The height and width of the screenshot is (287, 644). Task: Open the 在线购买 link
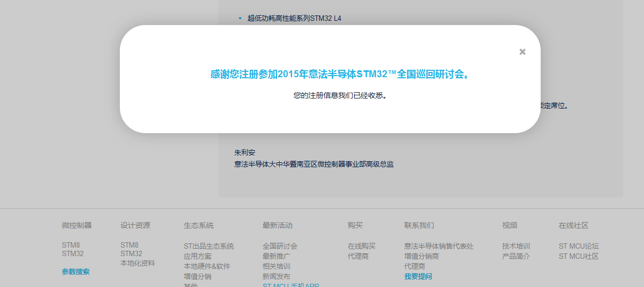pyautogui.click(x=362, y=247)
